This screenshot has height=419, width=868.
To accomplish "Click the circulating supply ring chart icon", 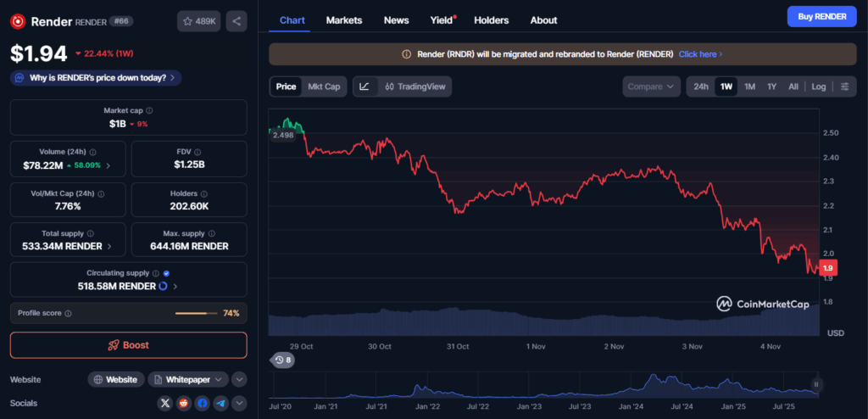I will [164, 287].
